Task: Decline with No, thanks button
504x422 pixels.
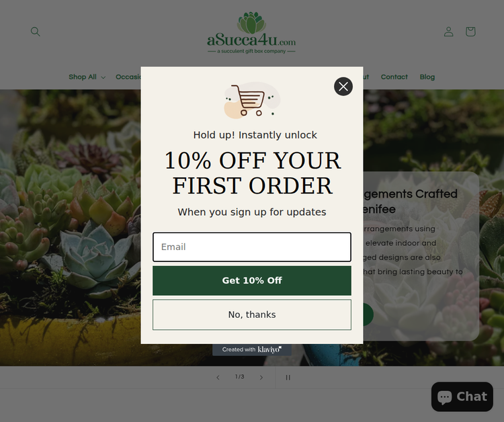Action: [252, 314]
